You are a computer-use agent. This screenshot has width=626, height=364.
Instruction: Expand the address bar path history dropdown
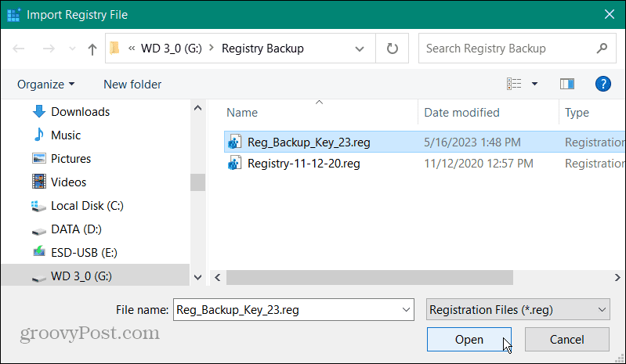click(360, 49)
